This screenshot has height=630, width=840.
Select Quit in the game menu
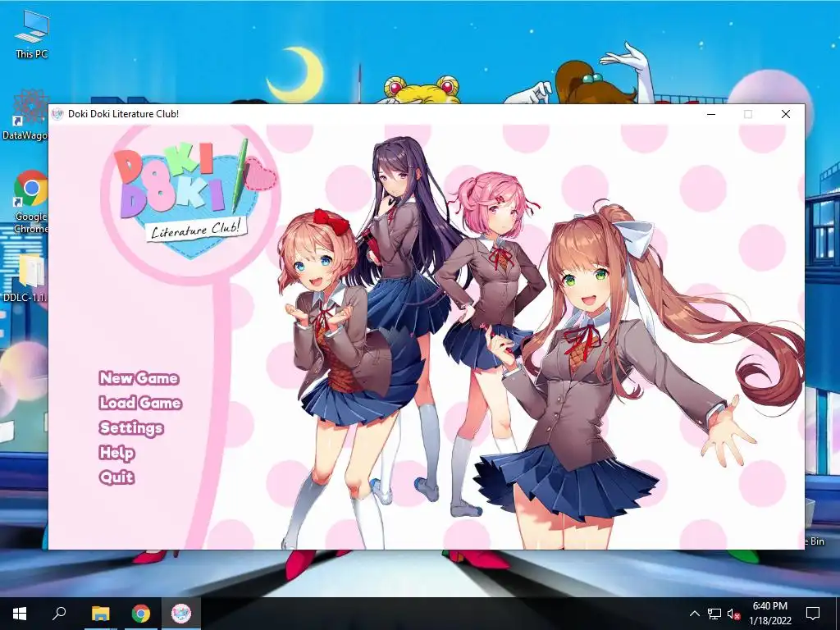point(116,477)
